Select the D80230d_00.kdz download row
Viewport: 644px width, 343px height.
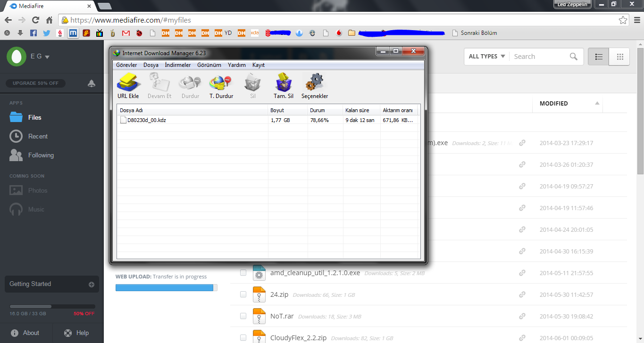[268, 120]
